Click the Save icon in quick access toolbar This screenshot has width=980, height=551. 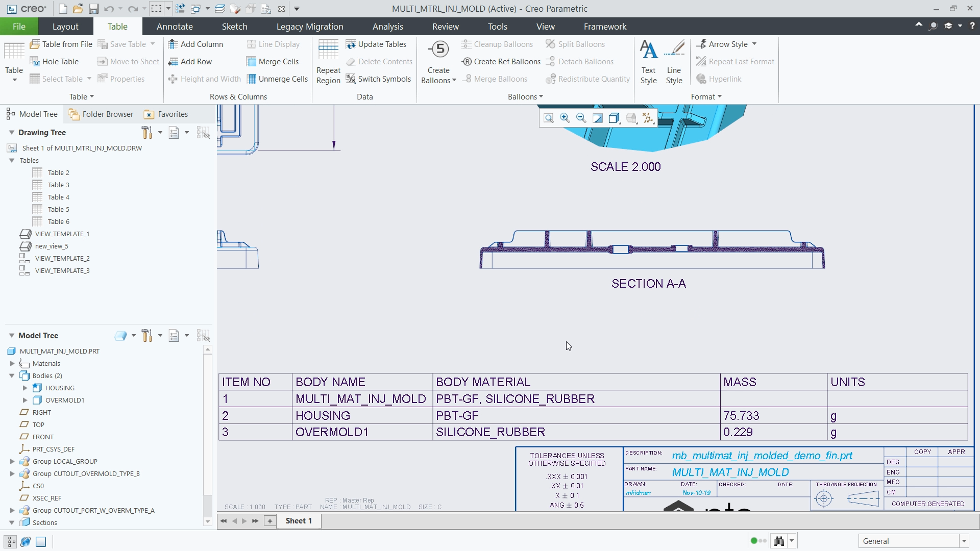[93, 9]
